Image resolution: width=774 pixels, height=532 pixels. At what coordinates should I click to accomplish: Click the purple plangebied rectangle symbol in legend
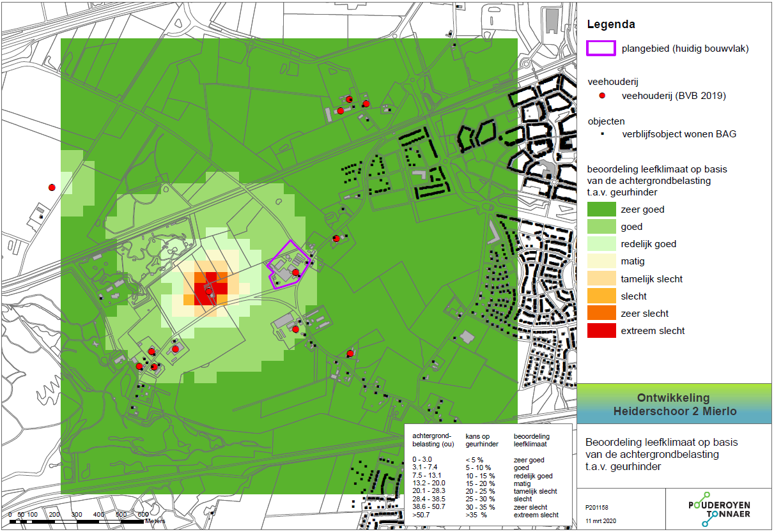[601, 49]
